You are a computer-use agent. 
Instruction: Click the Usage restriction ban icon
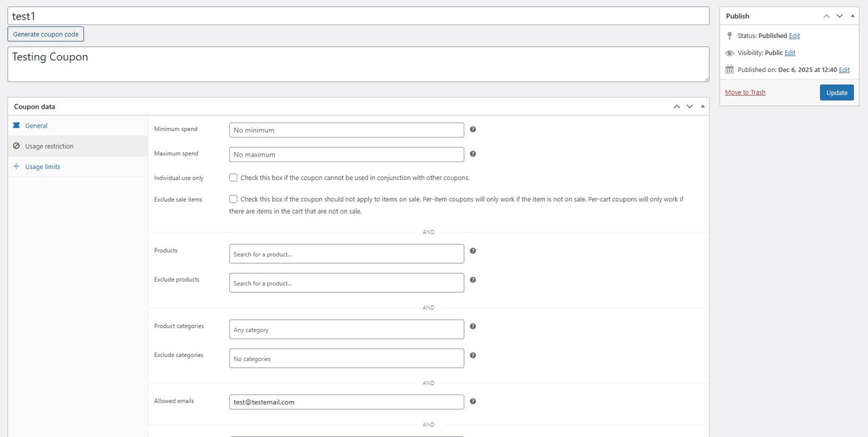tap(16, 146)
